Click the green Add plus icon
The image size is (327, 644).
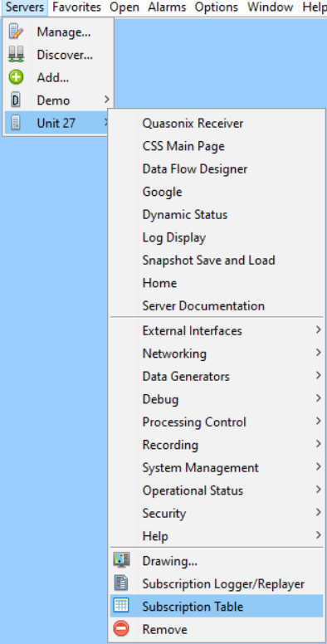(x=16, y=77)
